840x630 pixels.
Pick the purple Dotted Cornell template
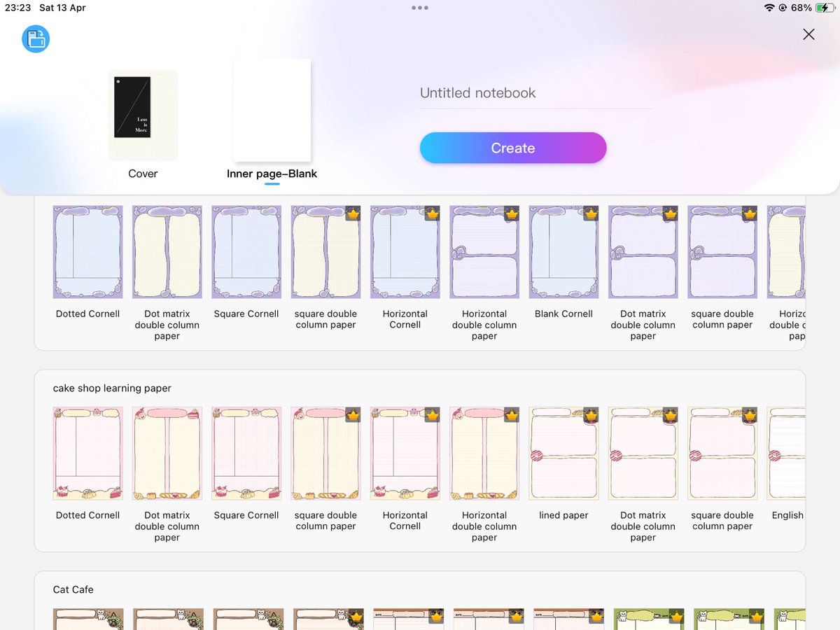[x=88, y=252]
